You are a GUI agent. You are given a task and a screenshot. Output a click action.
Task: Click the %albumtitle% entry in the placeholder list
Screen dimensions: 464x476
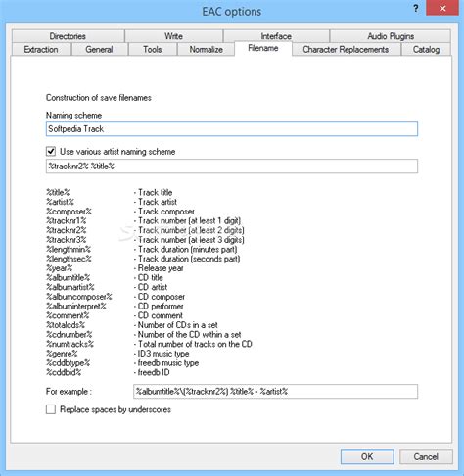point(68,277)
